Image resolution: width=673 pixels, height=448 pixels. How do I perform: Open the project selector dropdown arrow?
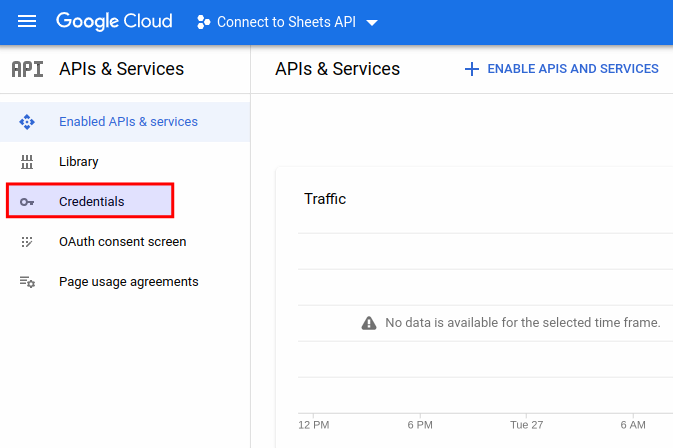pos(372,22)
